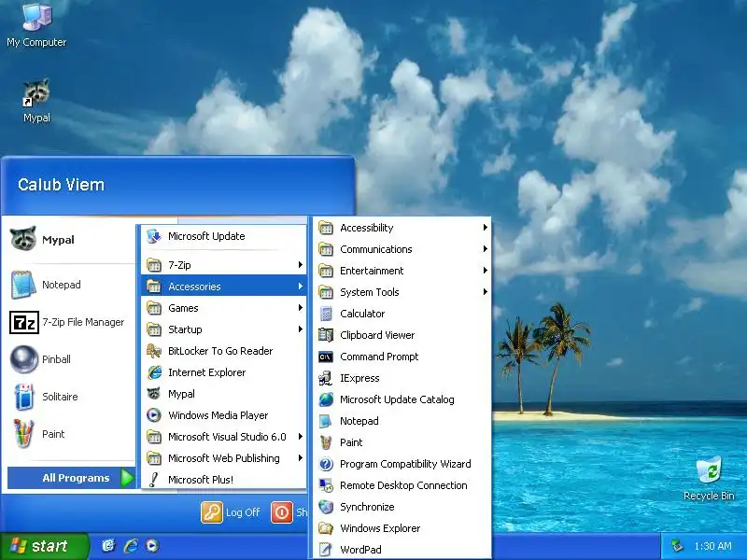The width and height of the screenshot is (747, 560).
Task: Click the Calculator icon in Accessories
Action: click(x=326, y=314)
